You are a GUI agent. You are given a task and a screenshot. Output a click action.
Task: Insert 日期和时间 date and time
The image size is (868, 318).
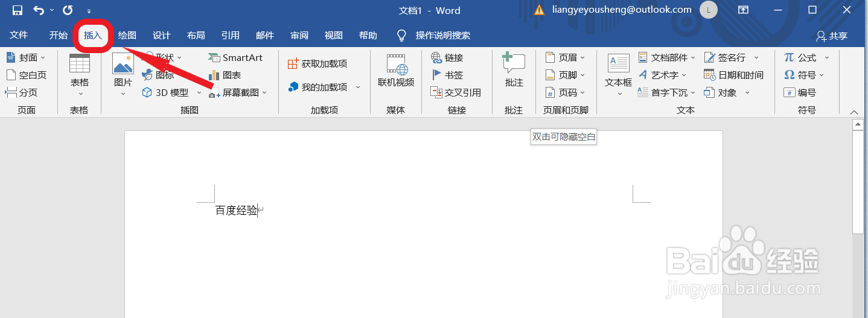tap(734, 75)
